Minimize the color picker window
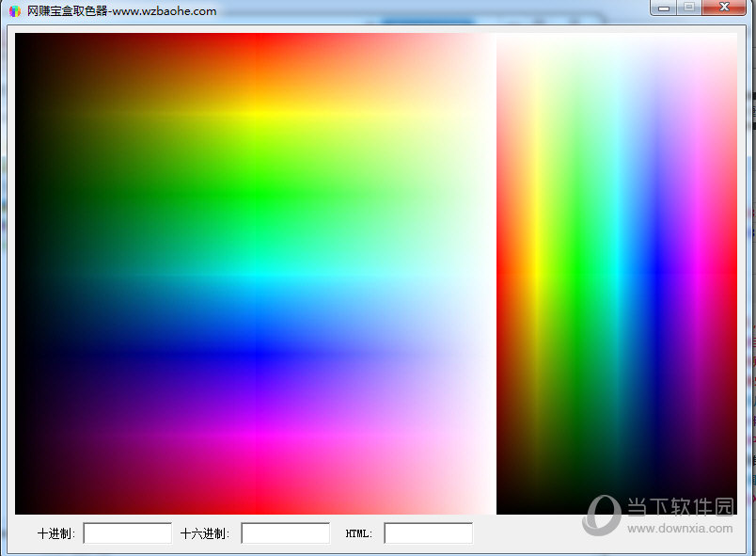756x556 pixels. pos(664,8)
